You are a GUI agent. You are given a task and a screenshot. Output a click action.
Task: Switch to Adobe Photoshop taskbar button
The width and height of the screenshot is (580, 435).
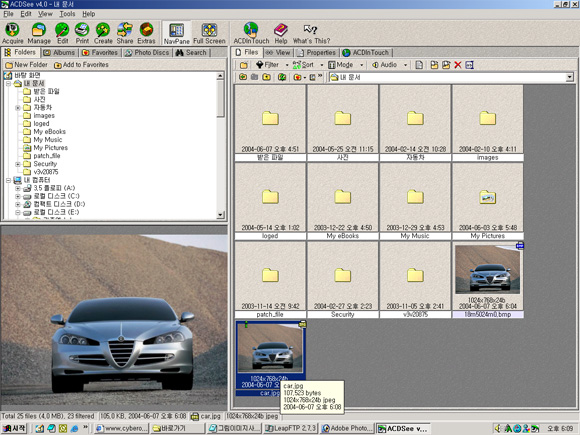[x=347, y=428]
